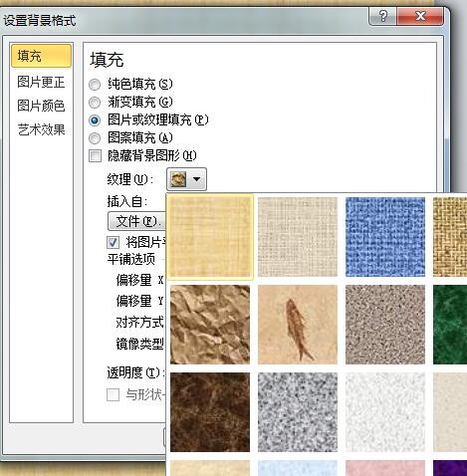The image size is (467, 476).
Task: Click the help question mark button
Action: pos(382,16)
